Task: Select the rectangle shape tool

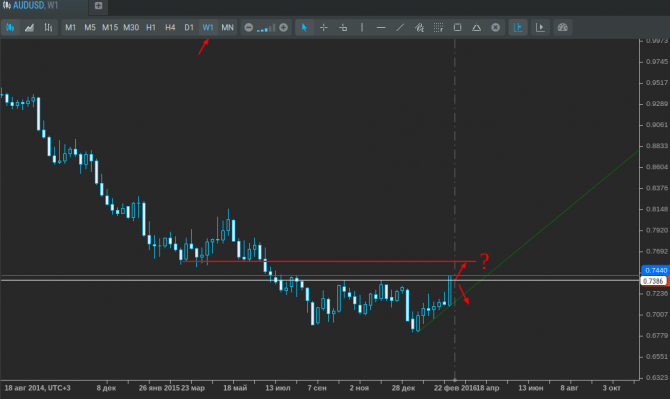Action: click(457, 28)
